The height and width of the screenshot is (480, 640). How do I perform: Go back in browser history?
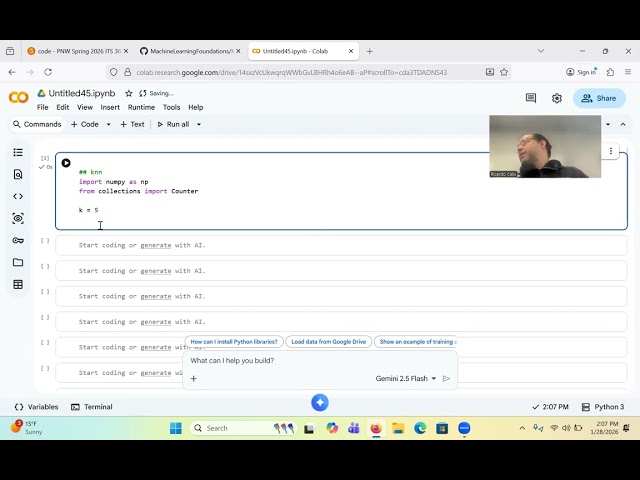pos(12,72)
